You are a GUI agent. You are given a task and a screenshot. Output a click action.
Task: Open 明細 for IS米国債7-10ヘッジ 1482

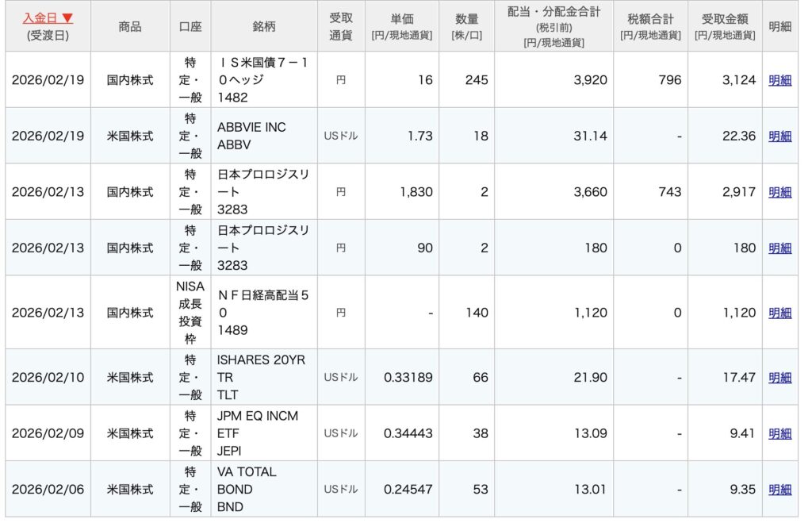(x=779, y=80)
